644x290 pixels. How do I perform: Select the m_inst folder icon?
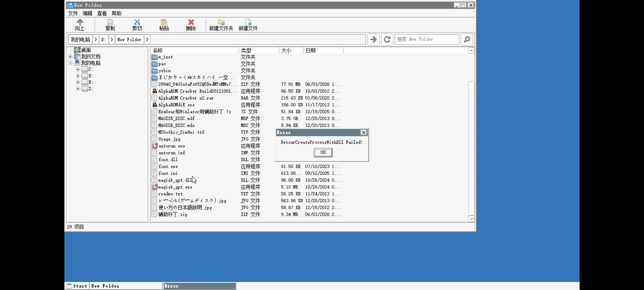(155, 57)
